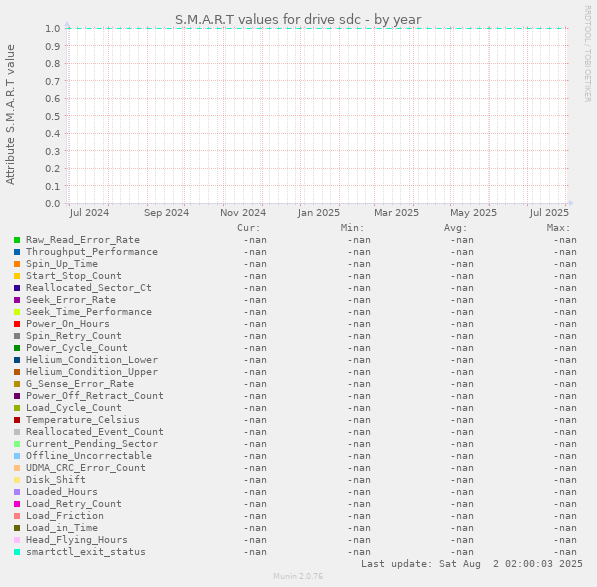Image resolution: width=597 pixels, height=587 pixels.
Task: Click the blue Throughput_Performance legend swatch
Action: (17, 252)
